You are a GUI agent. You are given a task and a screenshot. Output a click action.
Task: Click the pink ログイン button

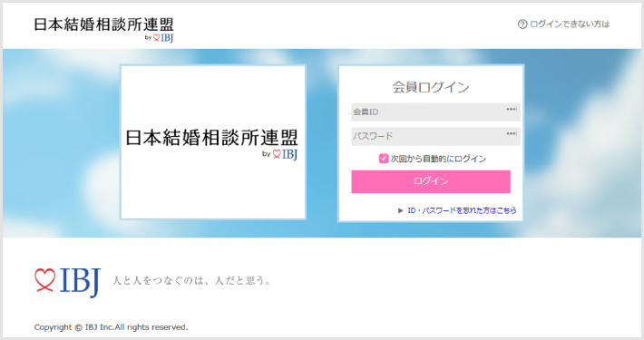431,181
